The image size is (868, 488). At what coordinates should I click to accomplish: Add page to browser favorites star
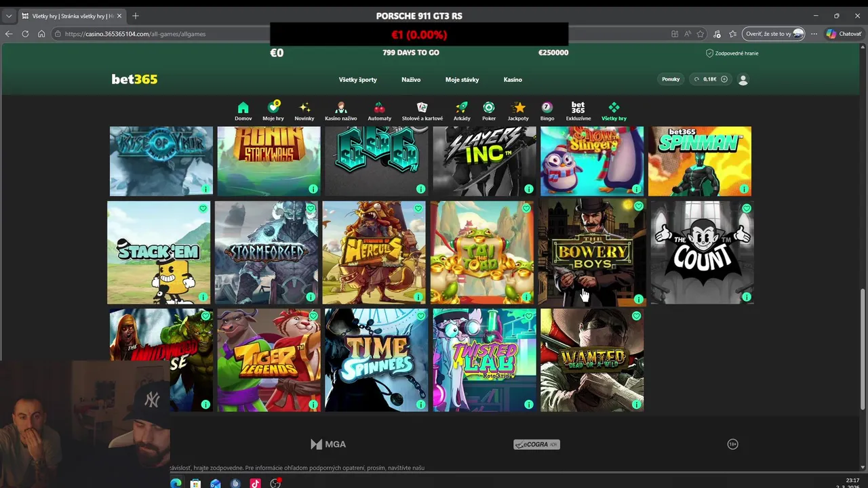click(701, 34)
